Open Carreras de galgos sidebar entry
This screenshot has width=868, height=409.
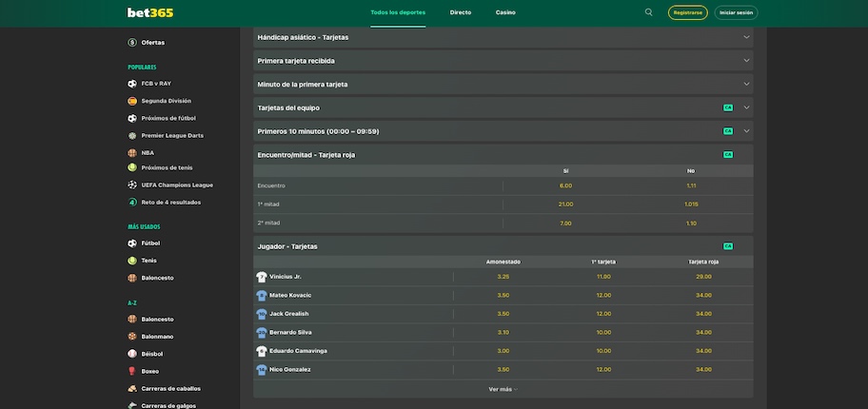168,406
